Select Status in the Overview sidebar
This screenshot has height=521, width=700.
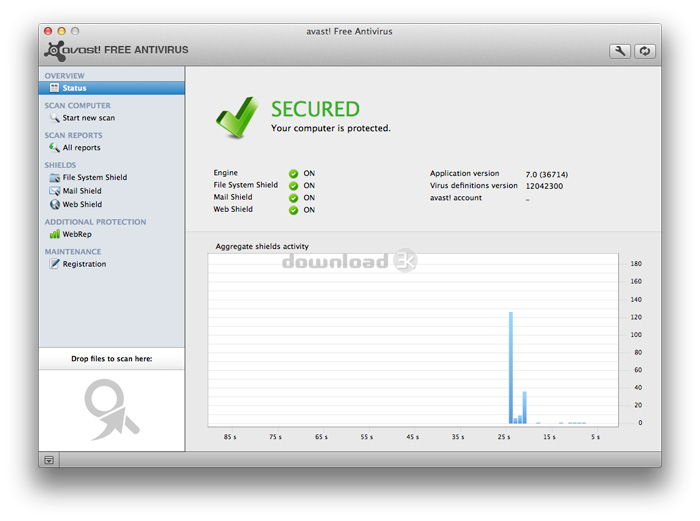point(111,88)
